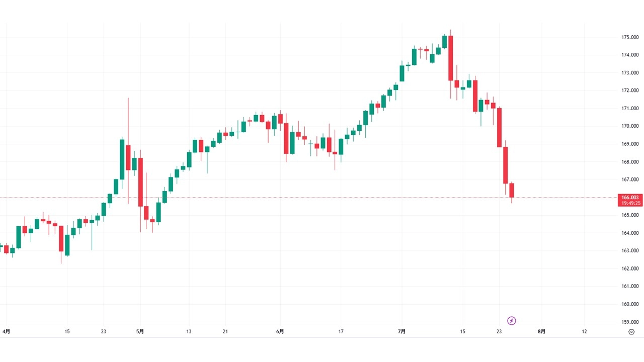Viewport: 644px width, 362px height.
Task: Click the 163.000 price scale label
Action: pyautogui.click(x=630, y=251)
